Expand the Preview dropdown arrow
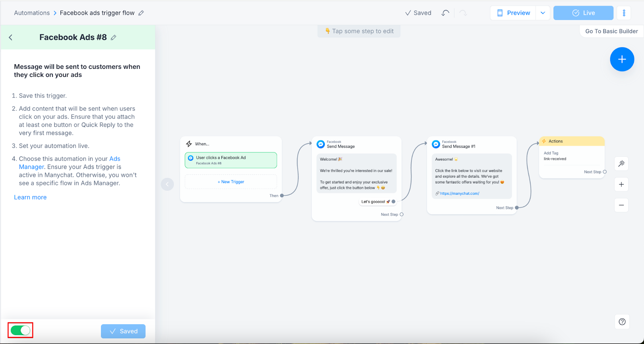This screenshot has height=344, width=644. click(x=543, y=13)
